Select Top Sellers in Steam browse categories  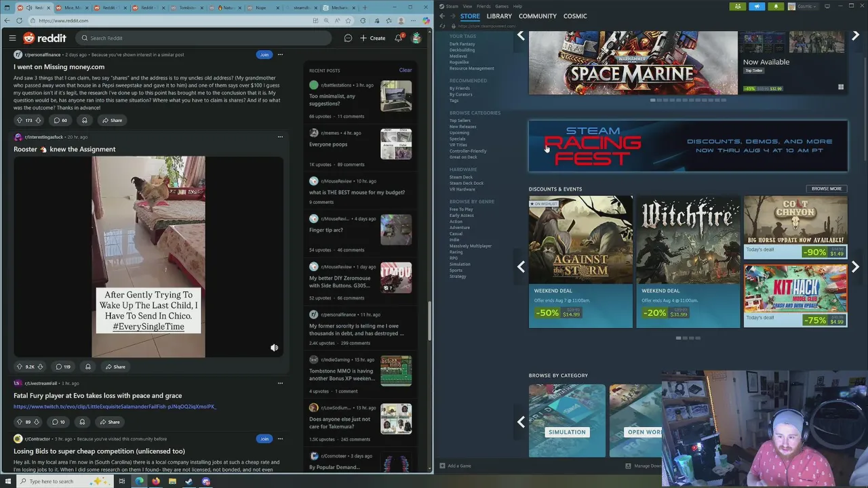pos(460,120)
